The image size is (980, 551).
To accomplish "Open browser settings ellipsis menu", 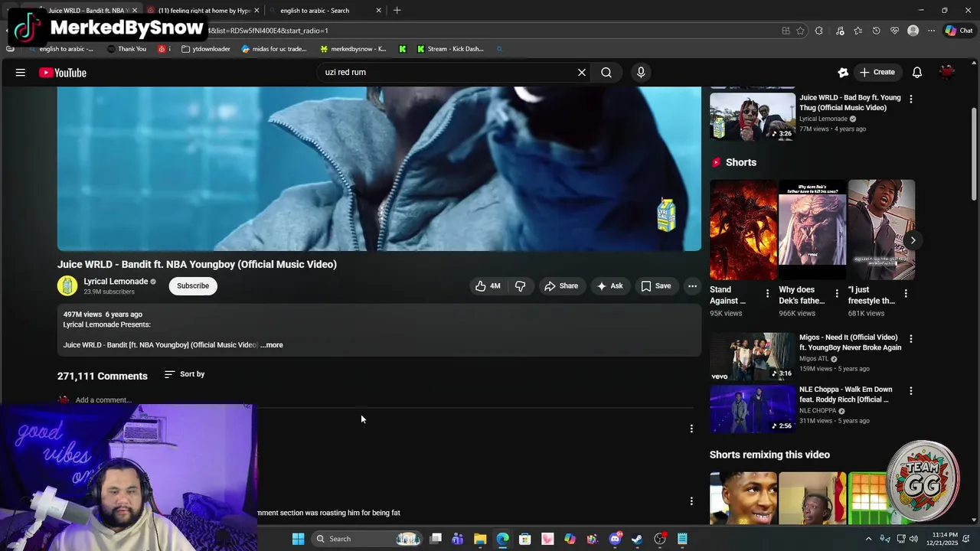I will pos(931,31).
